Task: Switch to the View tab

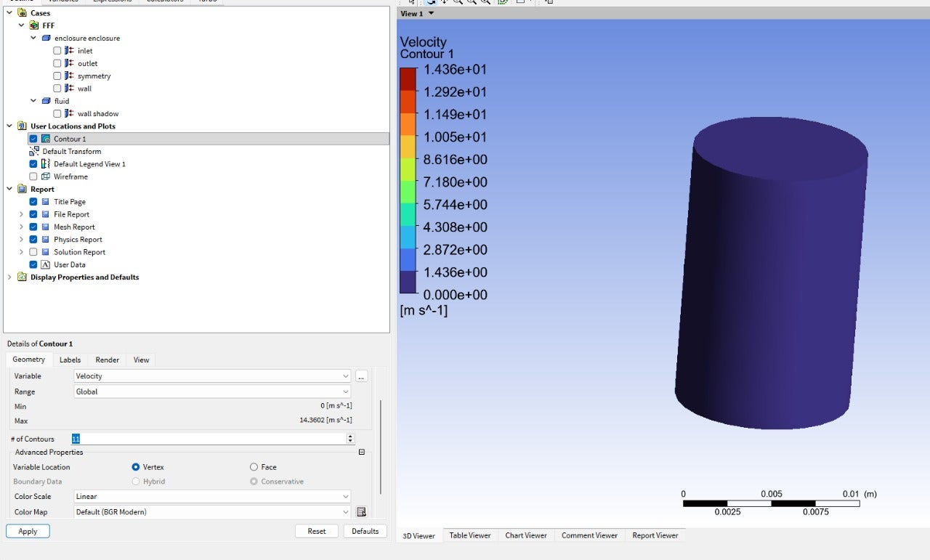Action: click(x=141, y=360)
